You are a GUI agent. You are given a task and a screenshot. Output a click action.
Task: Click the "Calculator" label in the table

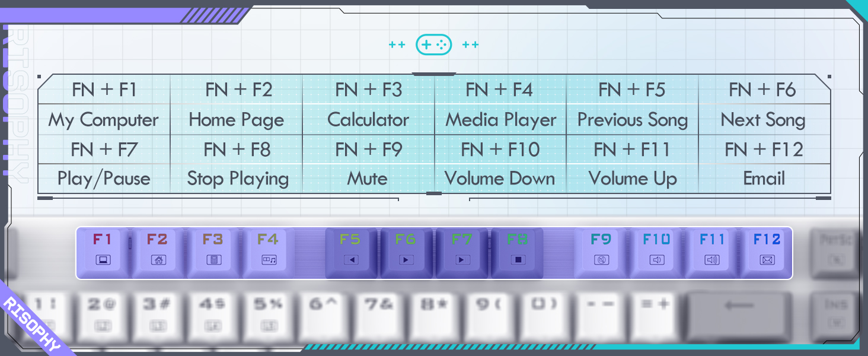(368, 120)
